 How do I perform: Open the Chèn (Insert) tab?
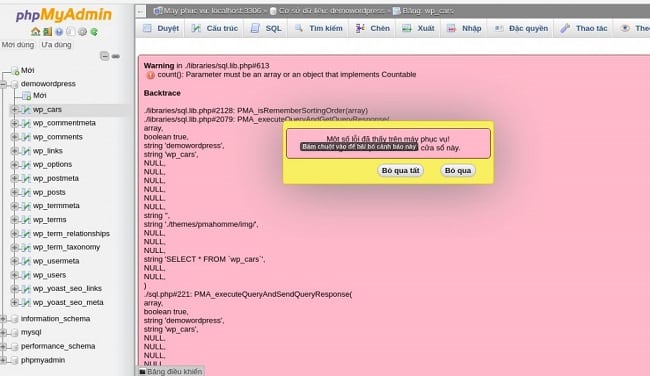[373, 28]
